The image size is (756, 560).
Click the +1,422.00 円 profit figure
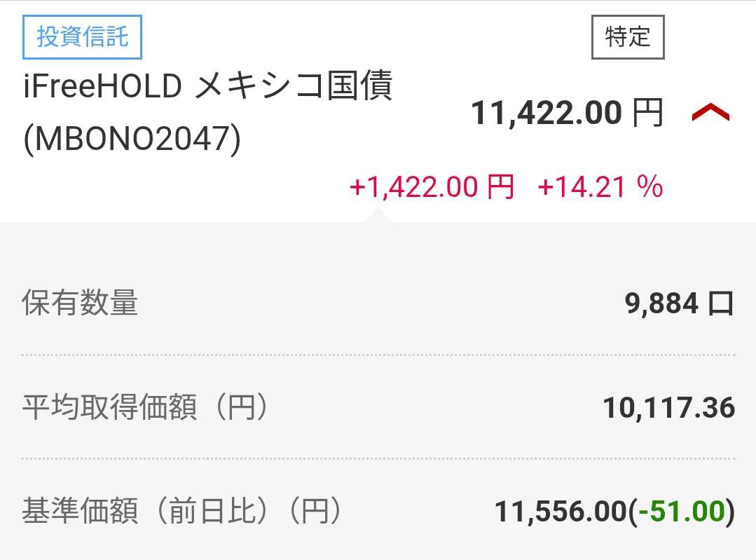[431, 187]
